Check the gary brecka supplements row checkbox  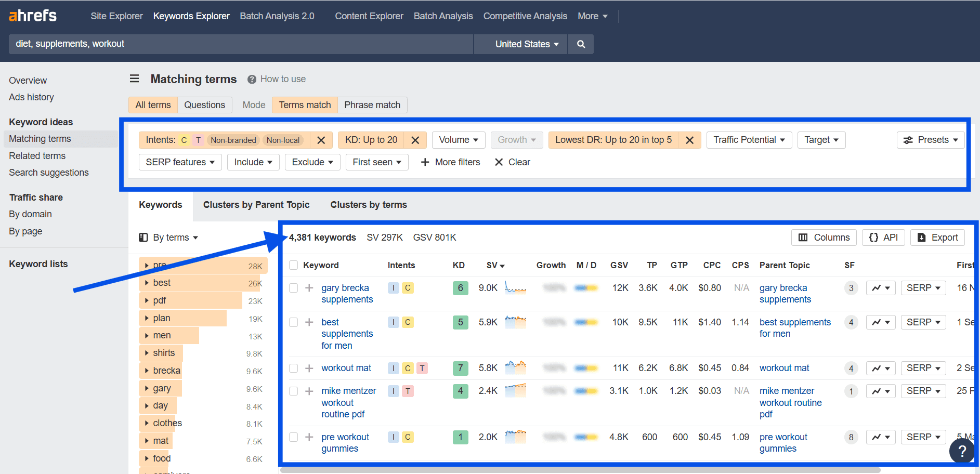[x=294, y=288]
